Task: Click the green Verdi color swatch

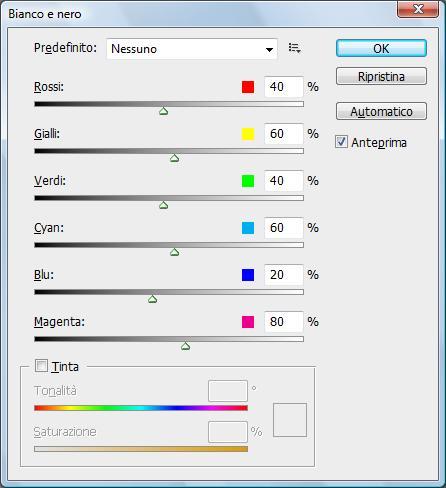Action: coord(248,181)
